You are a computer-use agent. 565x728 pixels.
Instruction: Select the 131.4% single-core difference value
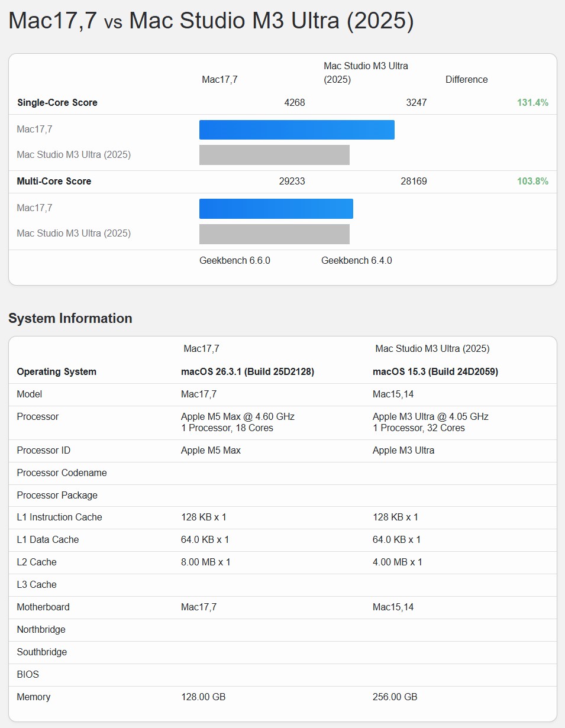click(532, 103)
